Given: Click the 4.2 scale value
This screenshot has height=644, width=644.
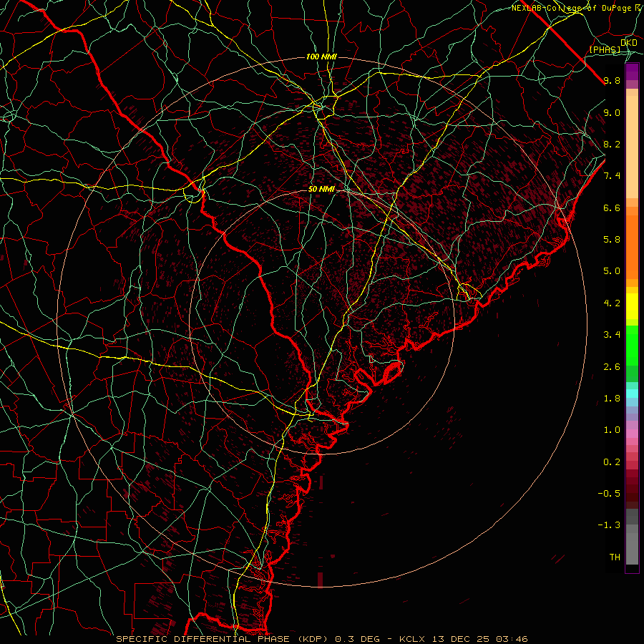Looking at the screenshot, I should click(612, 303).
